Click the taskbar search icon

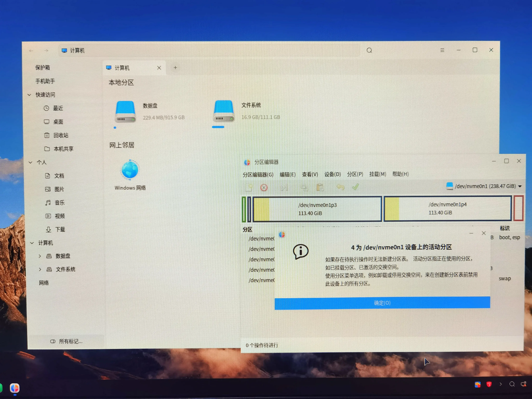(x=512, y=384)
